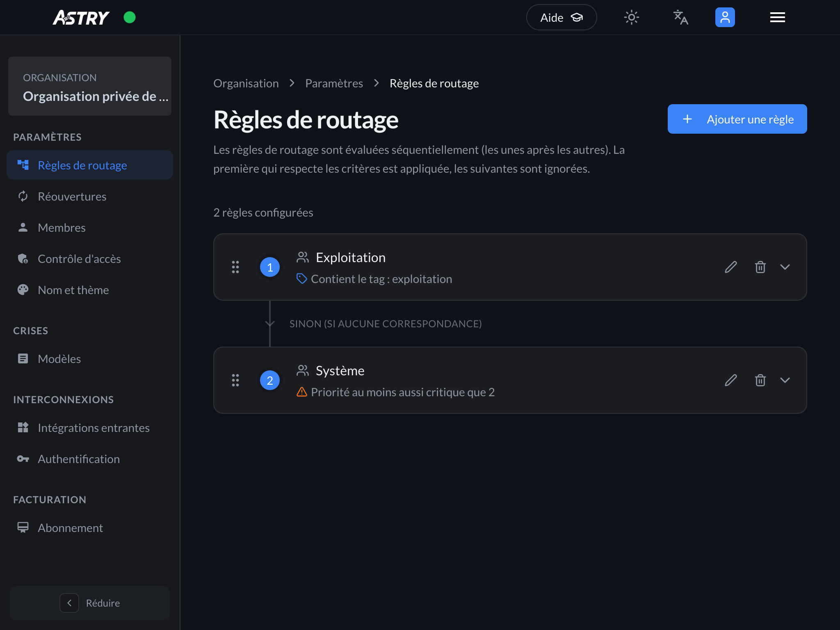Open the language translation icon
Viewport: 840px width, 630px height.
pos(680,18)
